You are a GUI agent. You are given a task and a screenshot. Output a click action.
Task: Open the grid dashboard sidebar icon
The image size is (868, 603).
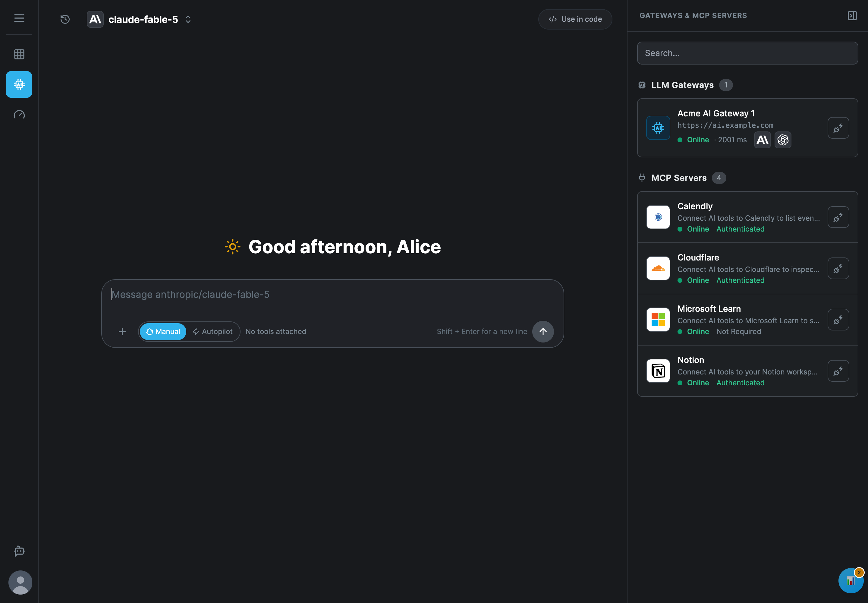(19, 54)
